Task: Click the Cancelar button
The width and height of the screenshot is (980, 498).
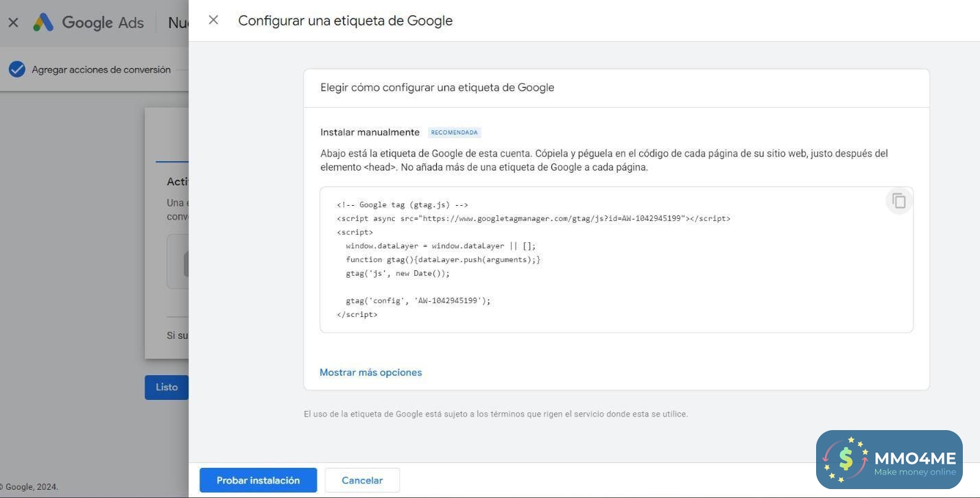Action: pos(362,480)
